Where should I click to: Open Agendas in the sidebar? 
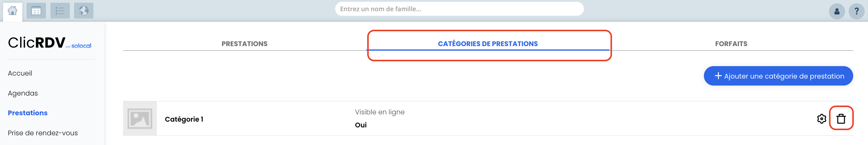pyautogui.click(x=23, y=93)
